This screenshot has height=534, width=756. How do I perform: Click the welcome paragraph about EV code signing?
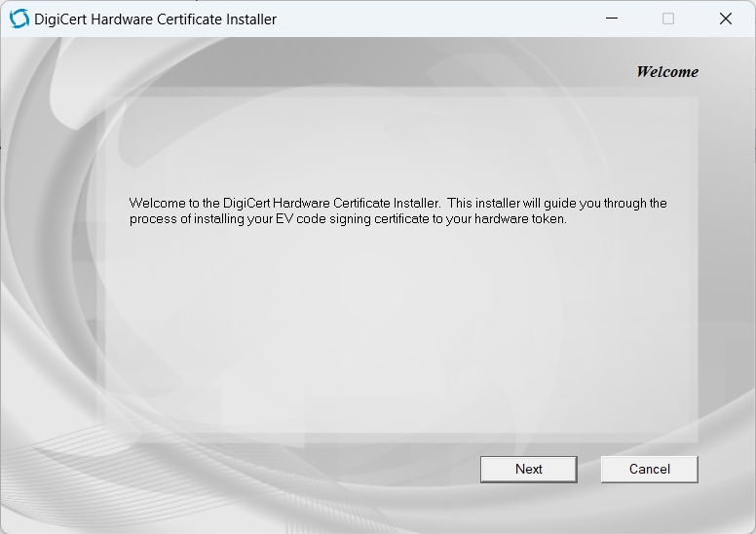pos(397,210)
